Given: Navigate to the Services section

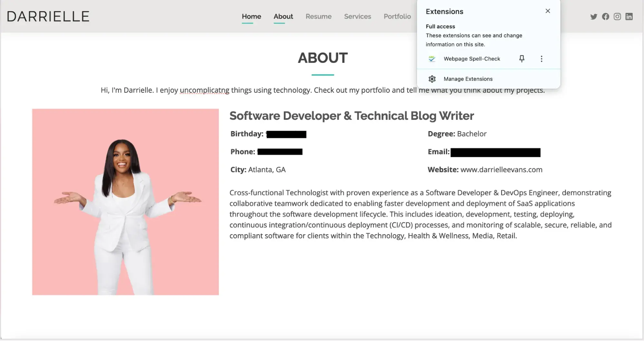Looking at the screenshot, I should [357, 16].
